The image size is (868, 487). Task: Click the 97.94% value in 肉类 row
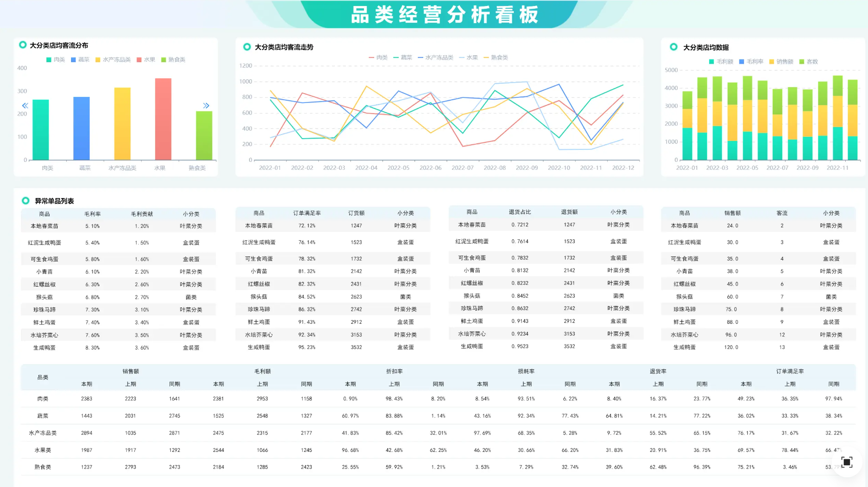(834, 399)
